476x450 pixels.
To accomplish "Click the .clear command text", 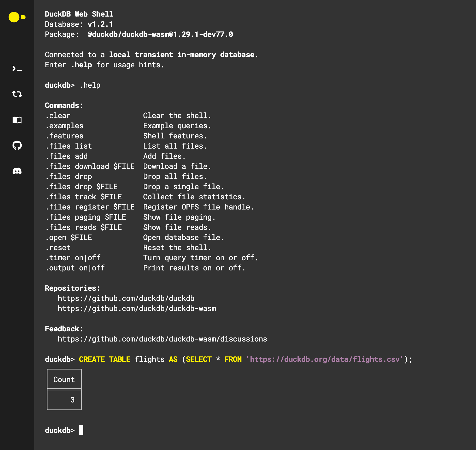I will 58,115.
